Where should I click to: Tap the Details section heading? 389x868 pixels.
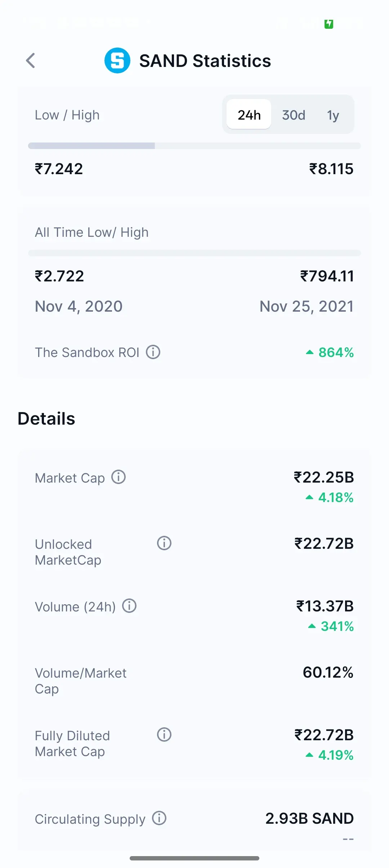[46, 419]
